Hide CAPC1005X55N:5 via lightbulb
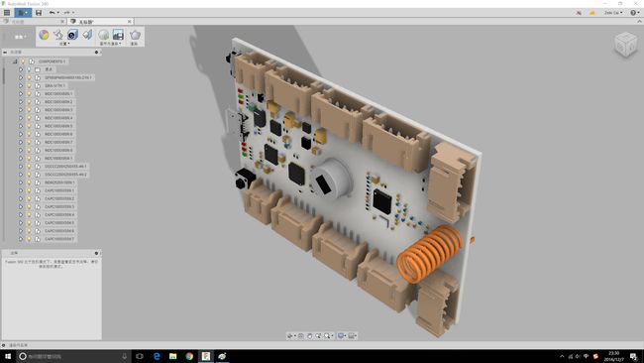 click(29, 223)
